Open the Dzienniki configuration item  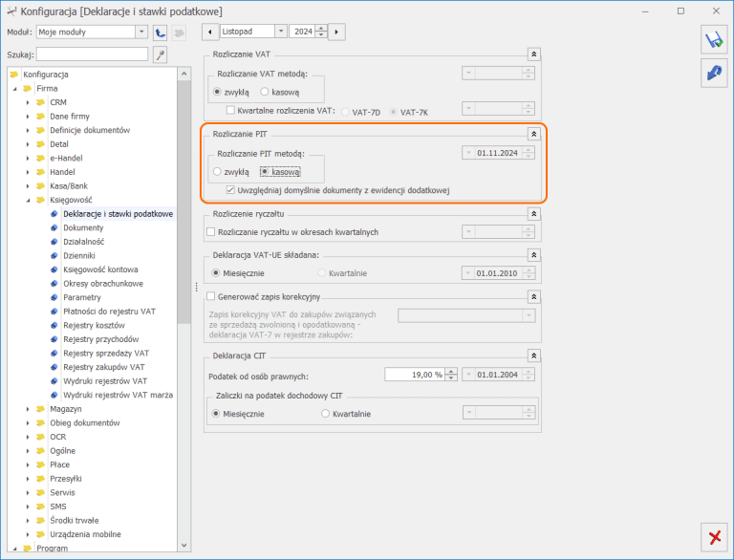click(x=79, y=256)
